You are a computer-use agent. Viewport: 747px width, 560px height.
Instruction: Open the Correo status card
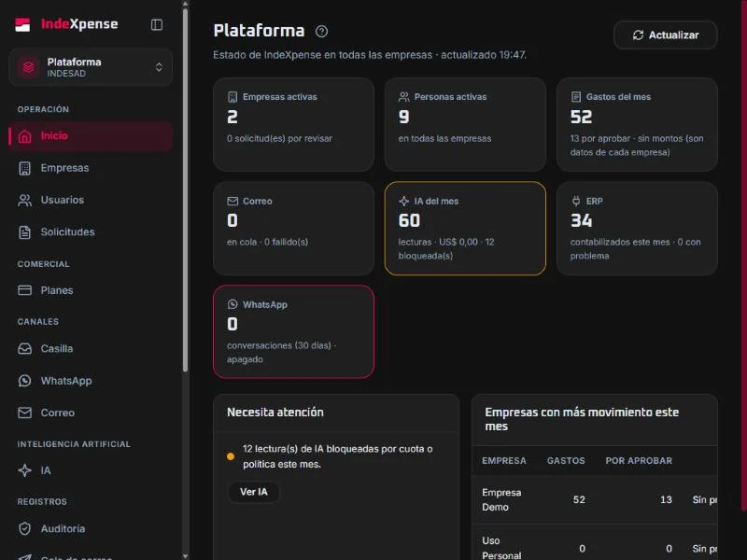tap(293, 228)
